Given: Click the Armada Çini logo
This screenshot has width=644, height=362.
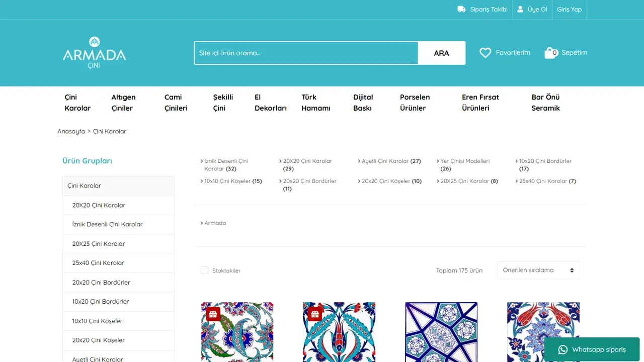Looking at the screenshot, I should (95, 53).
